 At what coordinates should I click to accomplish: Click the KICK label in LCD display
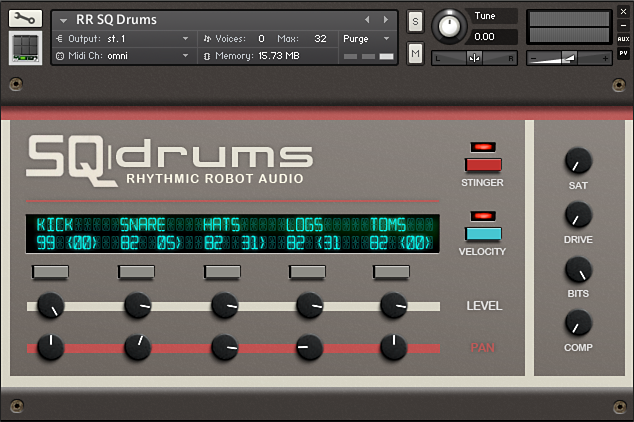tap(55, 225)
